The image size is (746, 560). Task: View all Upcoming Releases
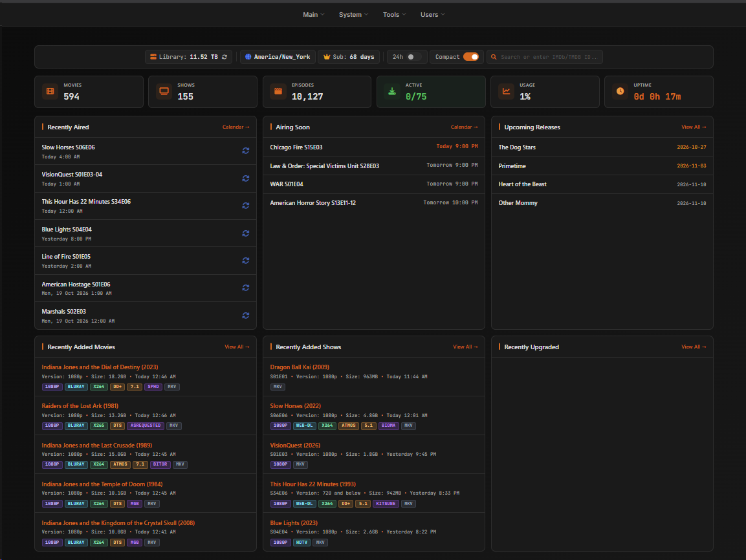[694, 127]
